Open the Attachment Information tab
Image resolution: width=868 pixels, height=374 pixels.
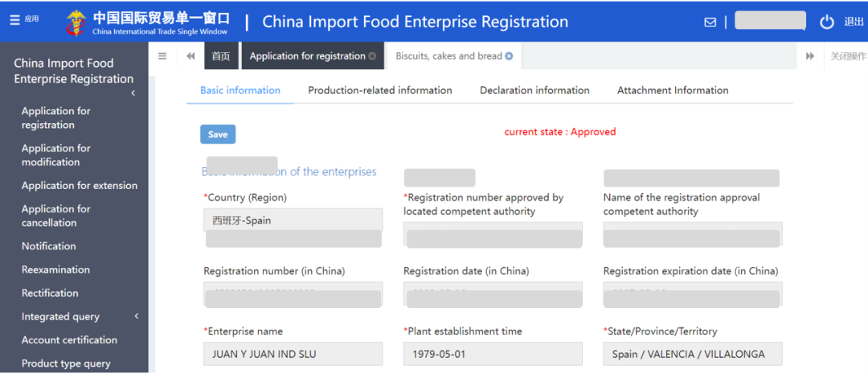(673, 90)
